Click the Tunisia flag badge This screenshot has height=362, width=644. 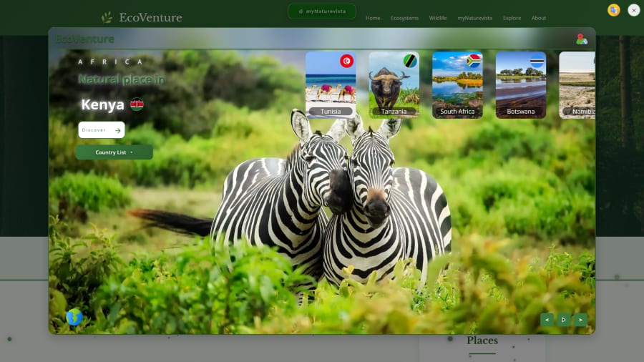click(346, 61)
